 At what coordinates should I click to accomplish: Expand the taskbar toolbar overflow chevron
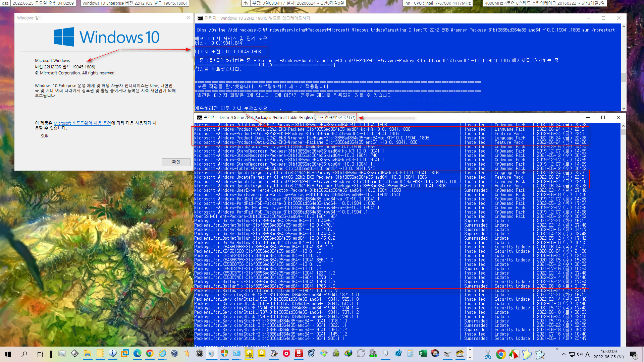557,349
